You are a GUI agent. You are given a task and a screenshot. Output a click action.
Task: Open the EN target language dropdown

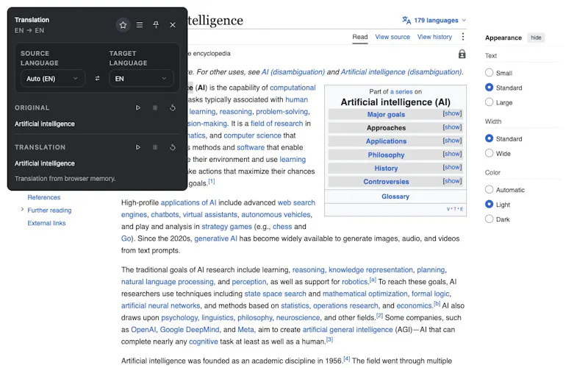(141, 79)
